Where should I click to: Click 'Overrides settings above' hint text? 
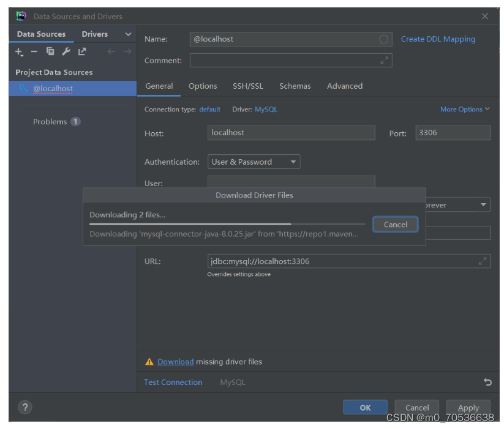click(x=239, y=274)
